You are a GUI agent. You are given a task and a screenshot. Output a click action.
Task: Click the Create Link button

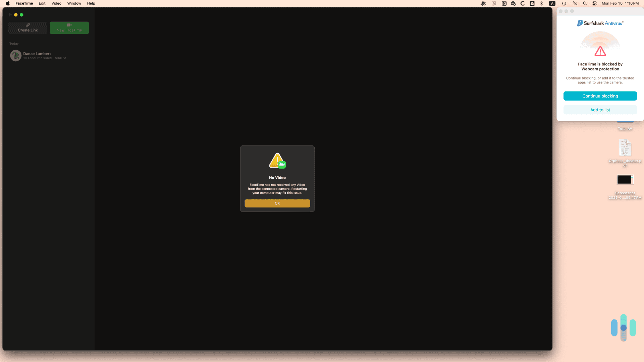[x=28, y=27]
